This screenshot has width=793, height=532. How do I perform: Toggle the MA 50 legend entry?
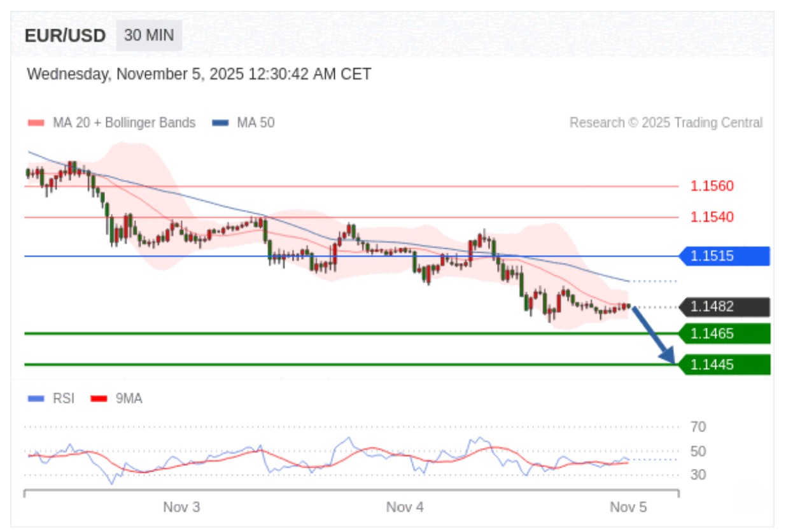(x=244, y=123)
